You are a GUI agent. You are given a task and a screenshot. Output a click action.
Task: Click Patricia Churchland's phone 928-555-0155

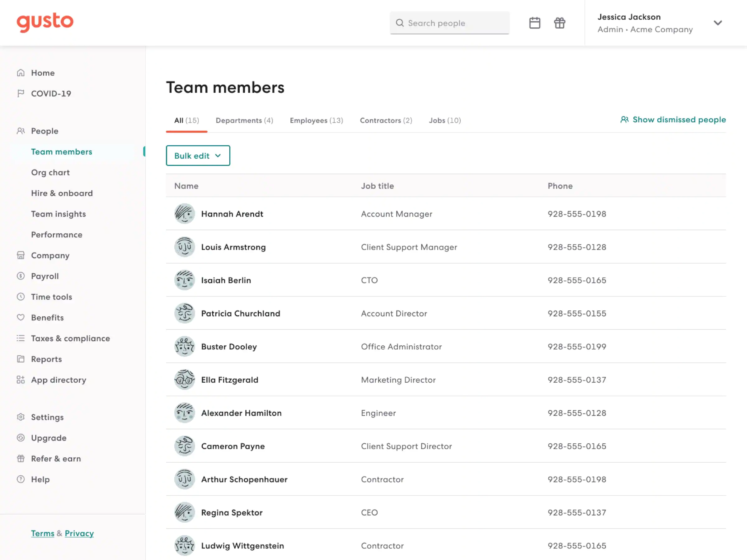point(577,313)
